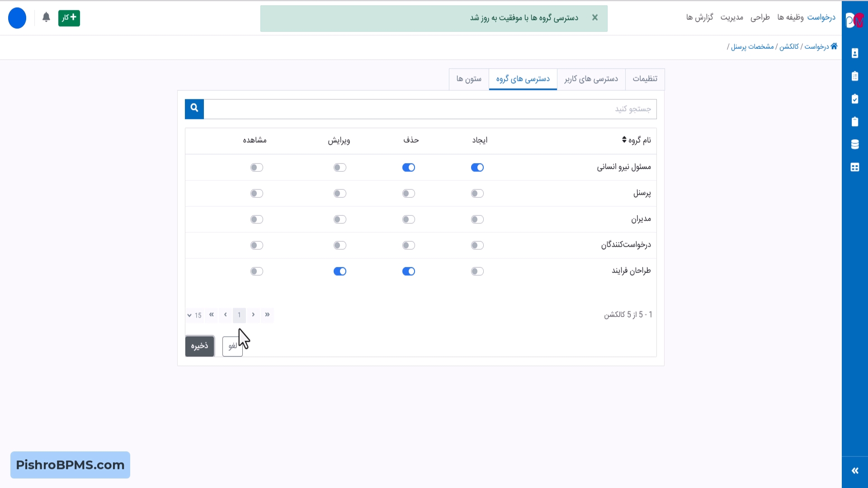
Task: Open the table grid icon in sidebar
Action: pyautogui.click(x=854, y=167)
